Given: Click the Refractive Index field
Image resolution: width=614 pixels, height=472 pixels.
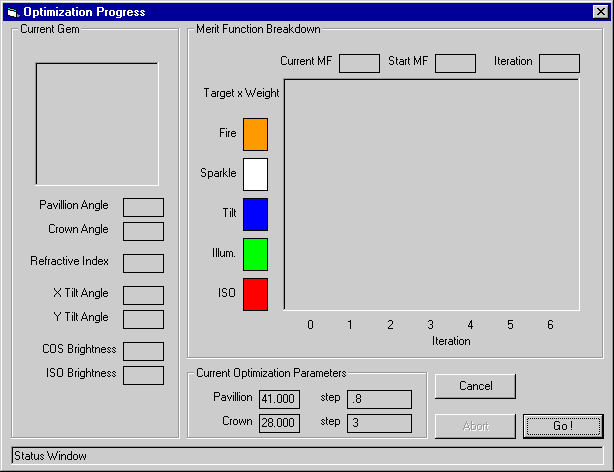Looking at the screenshot, I should click(x=143, y=263).
